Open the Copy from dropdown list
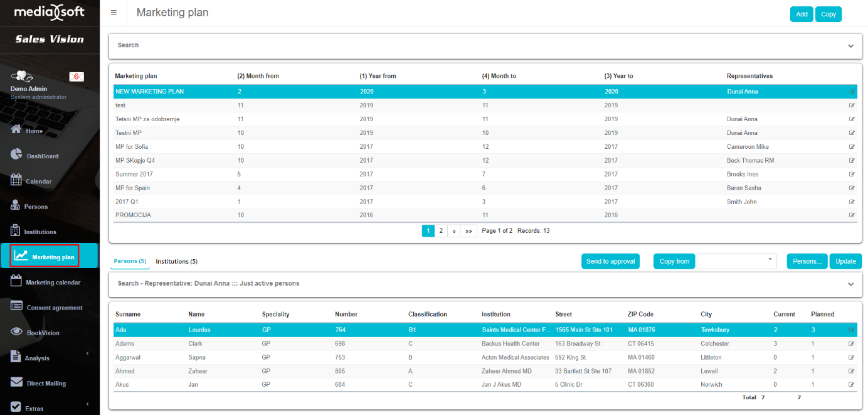This screenshot has height=415, width=868. click(736, 261)
